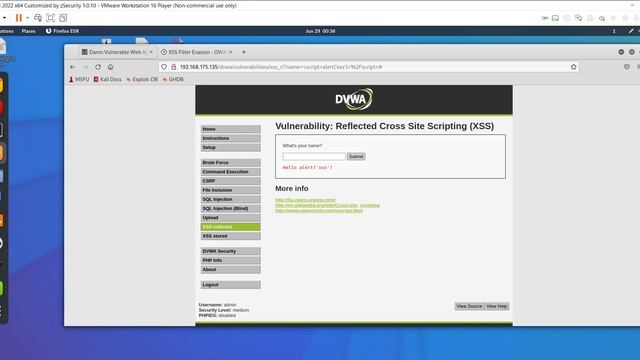The width and height of the screenshot is (640, 360).
Task: Open the About page
Action: [x=231, y=269]
